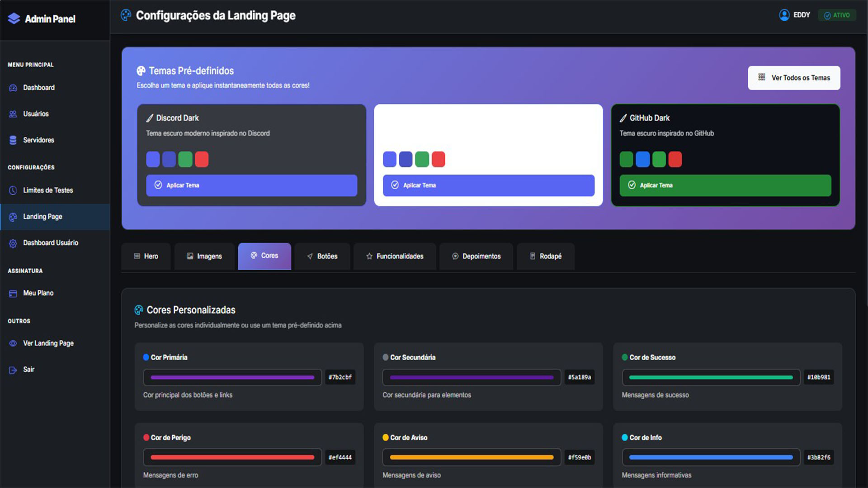868x488 pixels.
Task: Click the GitHub Dark theme card title
Action: (650, 118)
